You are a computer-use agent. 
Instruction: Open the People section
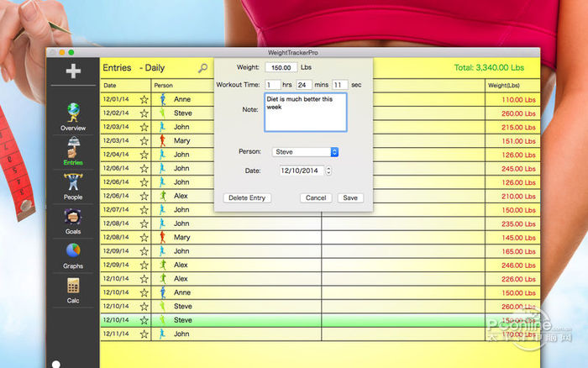point(73,186)
